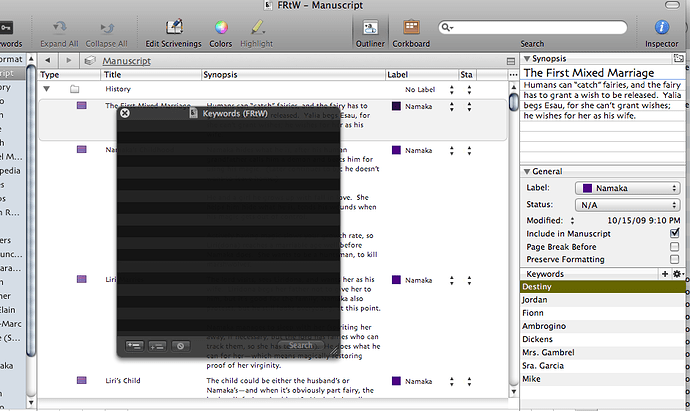
Task: Collapse the History folder triangle
Action: (x=46, y=89)
